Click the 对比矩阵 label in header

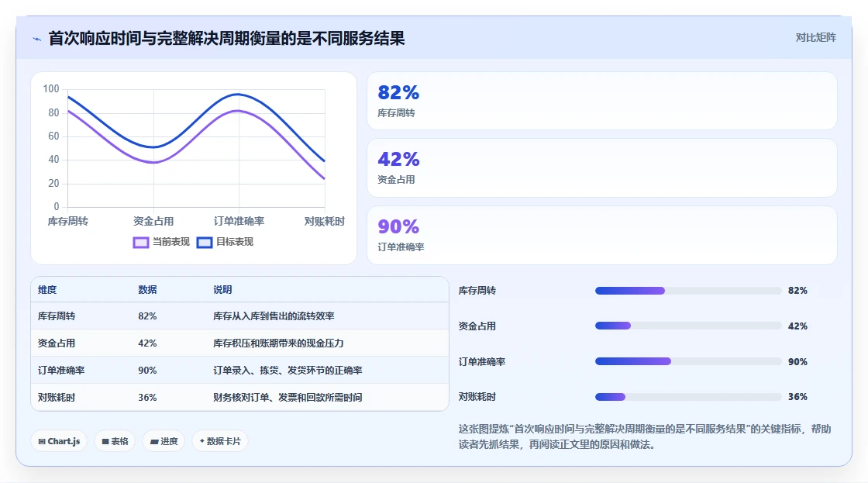(815, 38)
